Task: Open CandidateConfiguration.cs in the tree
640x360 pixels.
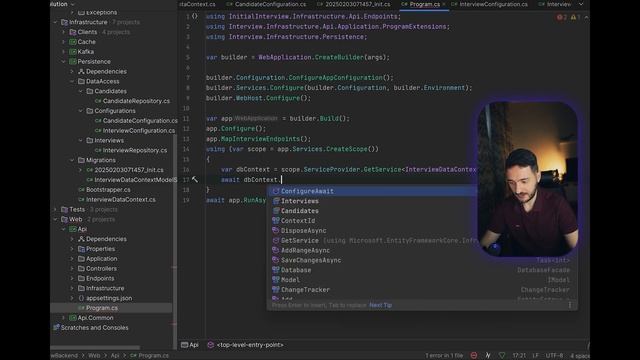Action: 140,120
